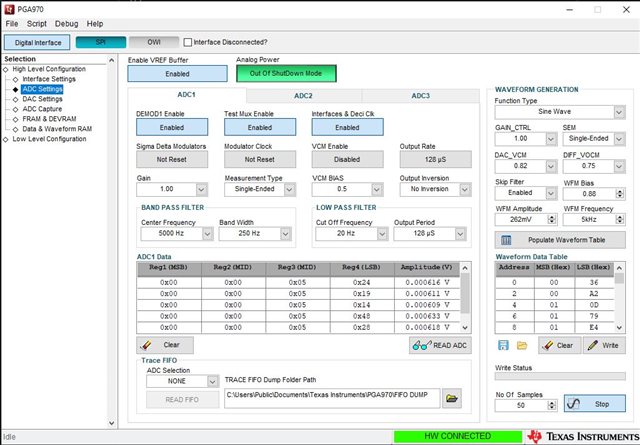Open the DAC_VCM dropdown
The width and height of the screenshot is (640, 445).
tap(551, 166)
